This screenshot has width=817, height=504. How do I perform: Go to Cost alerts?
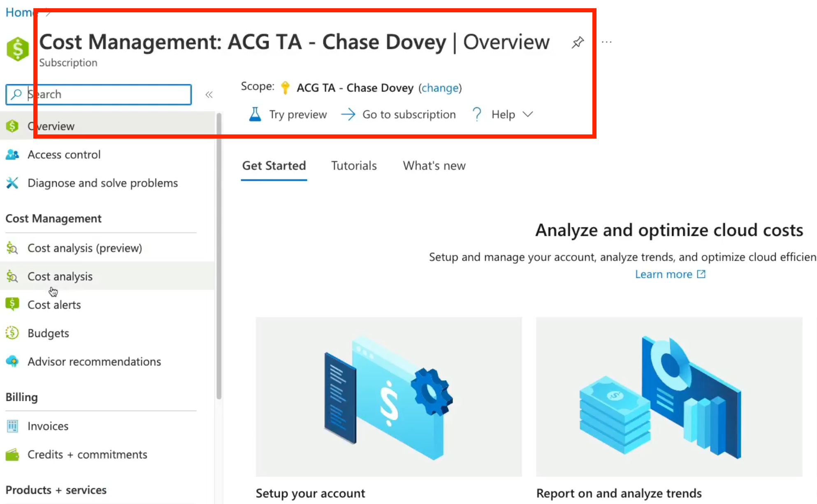tap(107, 305)
